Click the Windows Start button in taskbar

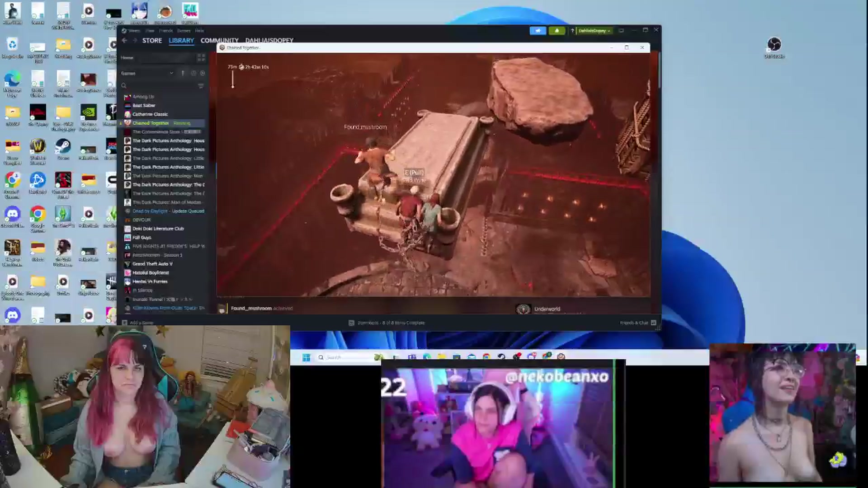tap(306, 357)
